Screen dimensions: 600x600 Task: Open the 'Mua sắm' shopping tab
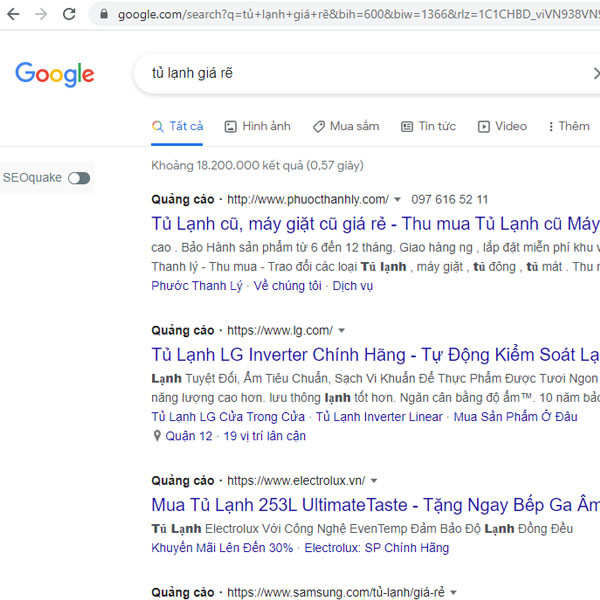pyautogui.click(x=346, y=126)
